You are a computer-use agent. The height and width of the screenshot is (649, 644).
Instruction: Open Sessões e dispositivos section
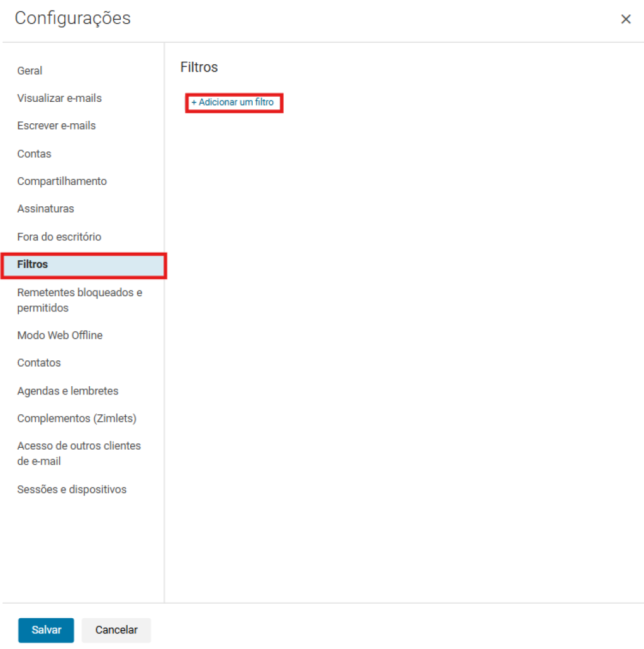[x=72, y=489]
